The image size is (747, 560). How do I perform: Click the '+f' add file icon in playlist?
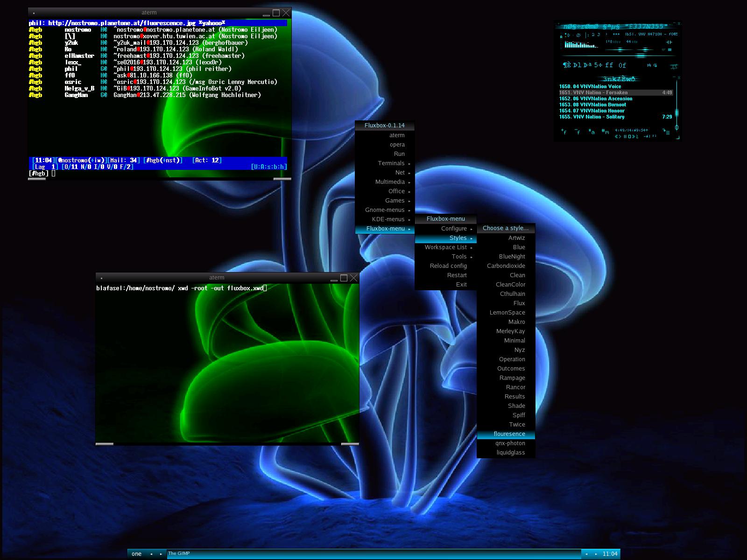tap(564, 132)
